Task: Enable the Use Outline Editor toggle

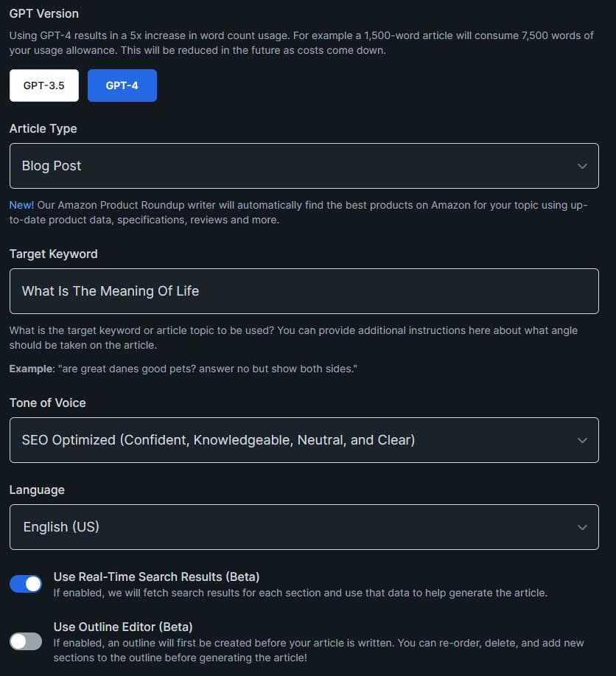Action: point(26,641)
